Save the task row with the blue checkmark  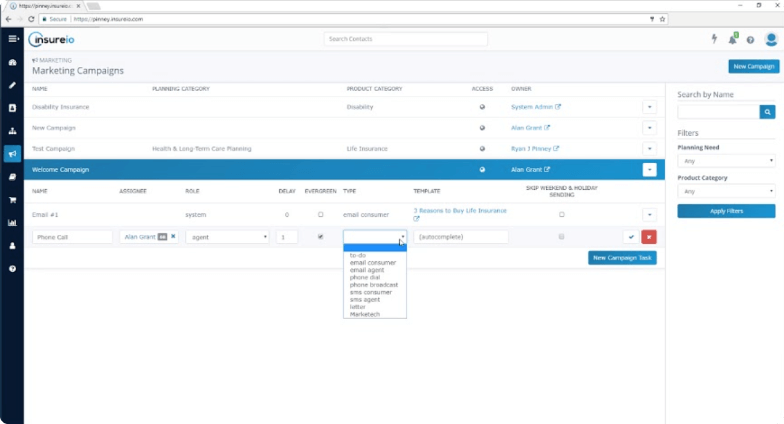pyautogui.click(x=631, y=237)
